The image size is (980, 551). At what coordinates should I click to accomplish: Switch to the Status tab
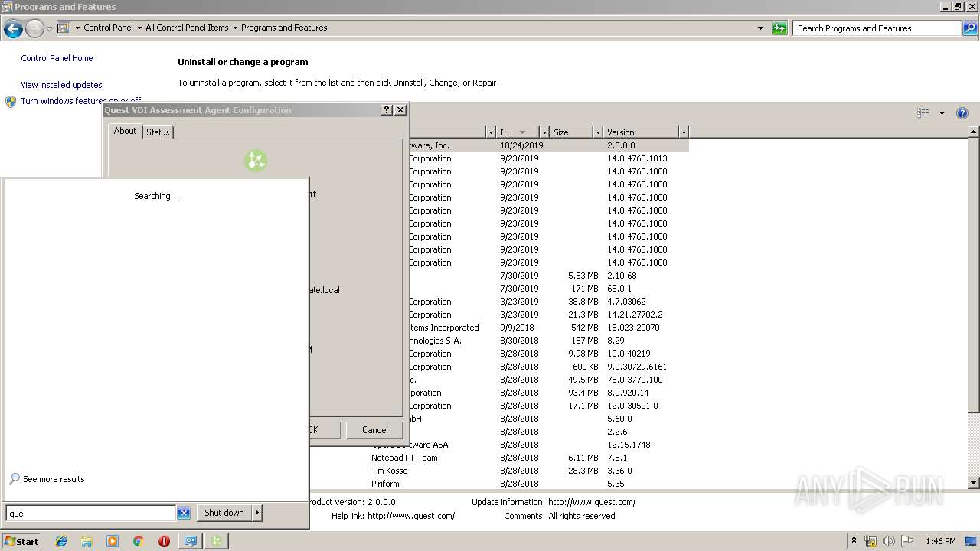click(158, 132)
